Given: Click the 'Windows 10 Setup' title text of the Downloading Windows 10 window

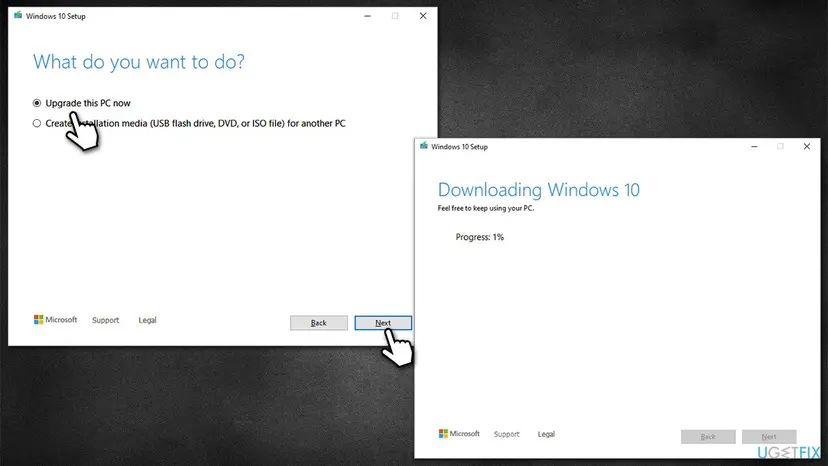Looking at the screenshot, I should pos(459,147).
